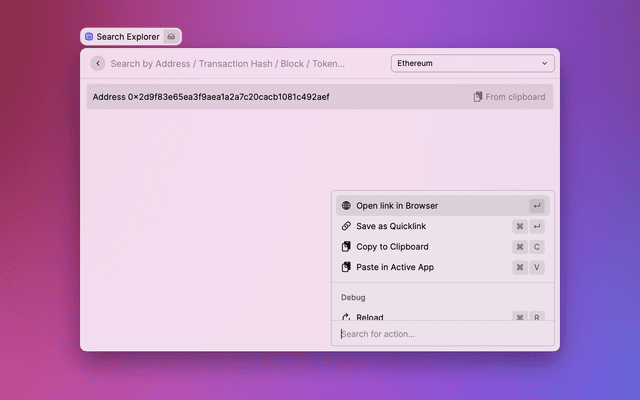The width and height of the screenshot is (640, 400).
Task: Click the globe icon beside Open link in Browser
Action: coord(346,206)
